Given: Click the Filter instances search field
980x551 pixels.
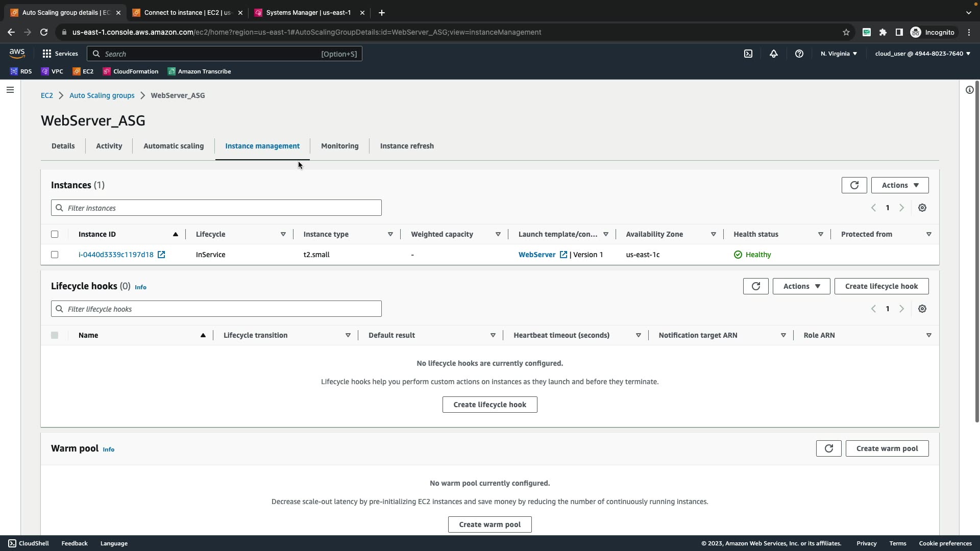Looking at the screenshot, I should click(x=216, y=208).
